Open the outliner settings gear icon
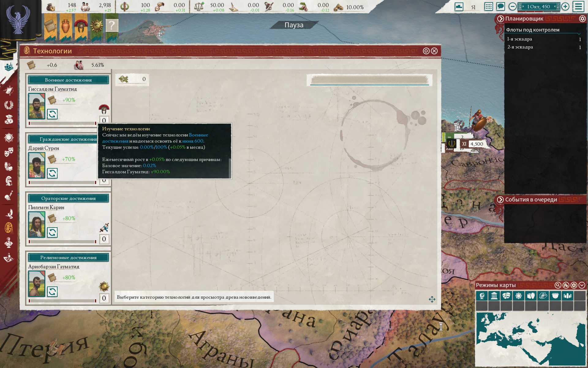Viewport: 588px width, 368px height. click(x=582, y=19)
